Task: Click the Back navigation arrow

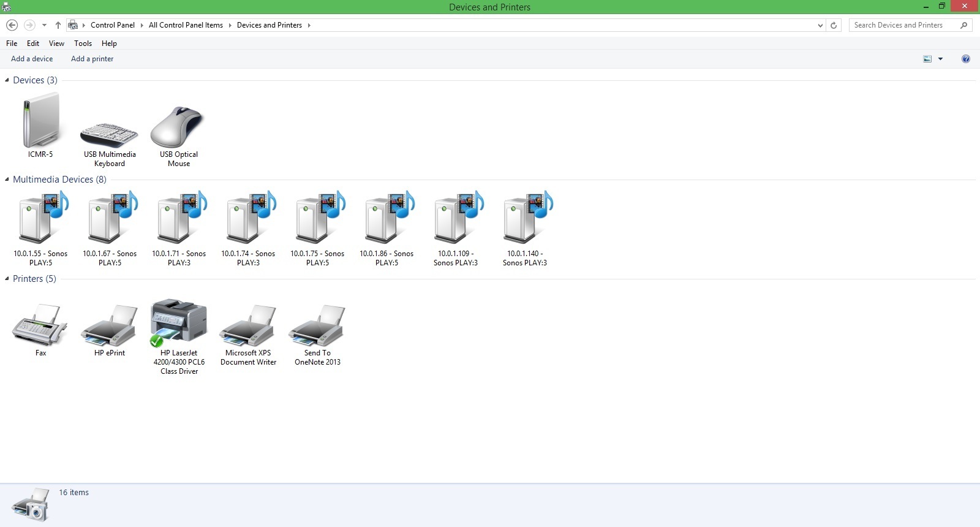Action: pyautogui.click(x=12, y=25)
